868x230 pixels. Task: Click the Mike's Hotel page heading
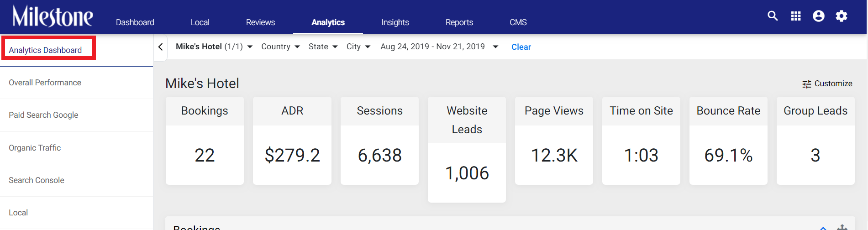tap(202, 84)
